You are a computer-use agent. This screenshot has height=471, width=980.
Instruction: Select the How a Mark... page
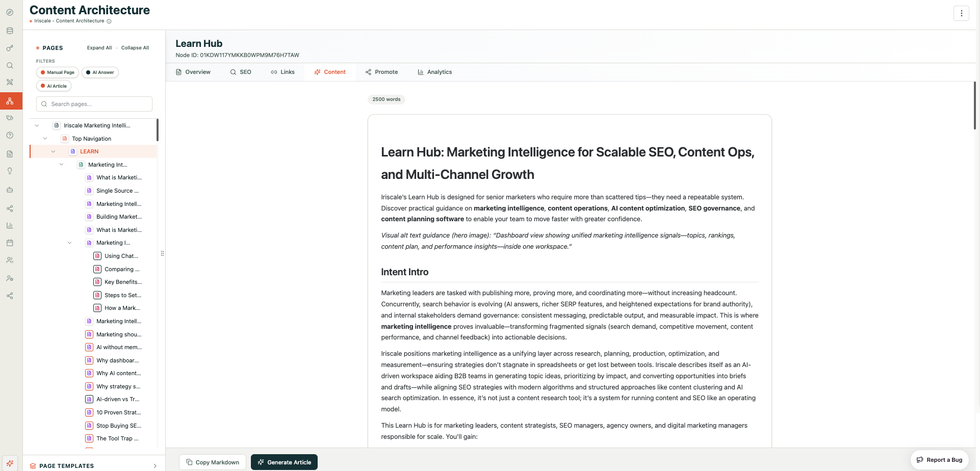coord(122,308)
